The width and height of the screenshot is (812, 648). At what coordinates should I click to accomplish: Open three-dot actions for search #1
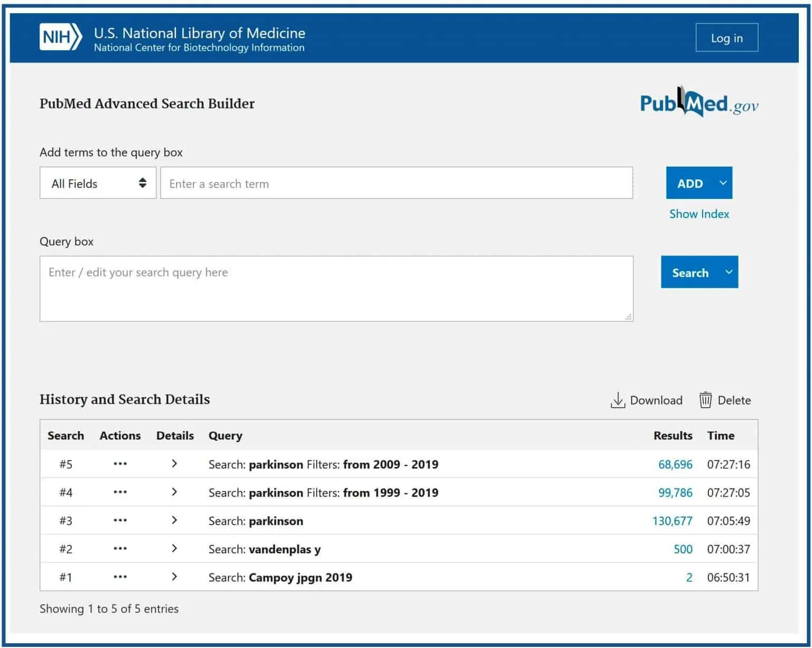click(120, 577)
